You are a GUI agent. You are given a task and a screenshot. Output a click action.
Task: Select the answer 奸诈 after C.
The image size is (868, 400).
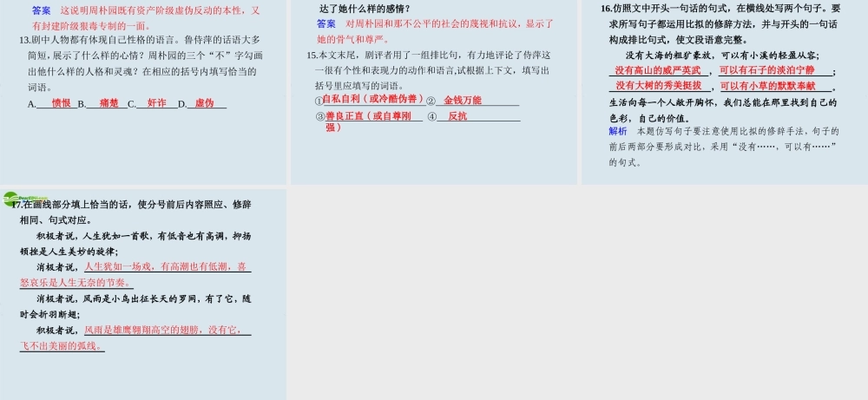point(156,103)
